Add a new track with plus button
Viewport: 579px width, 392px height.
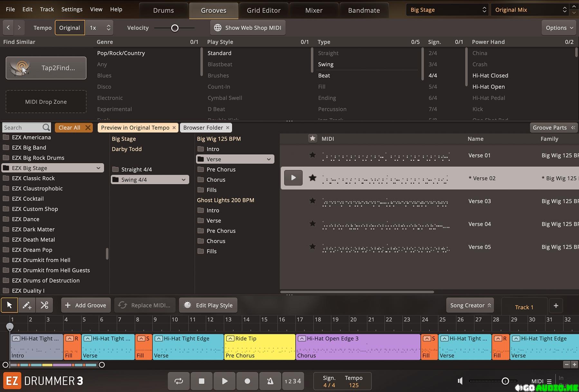(556, 306)
